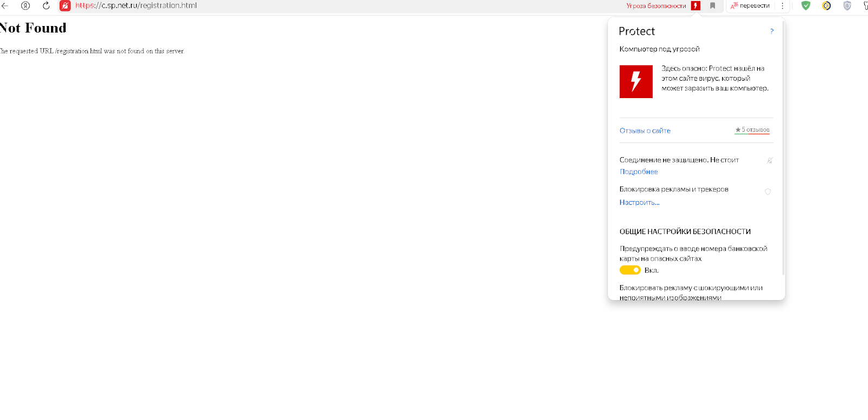Click 'Компьютер под угрозой' text
The height and width of the screenshot is (420, 868).
(660, 49)
